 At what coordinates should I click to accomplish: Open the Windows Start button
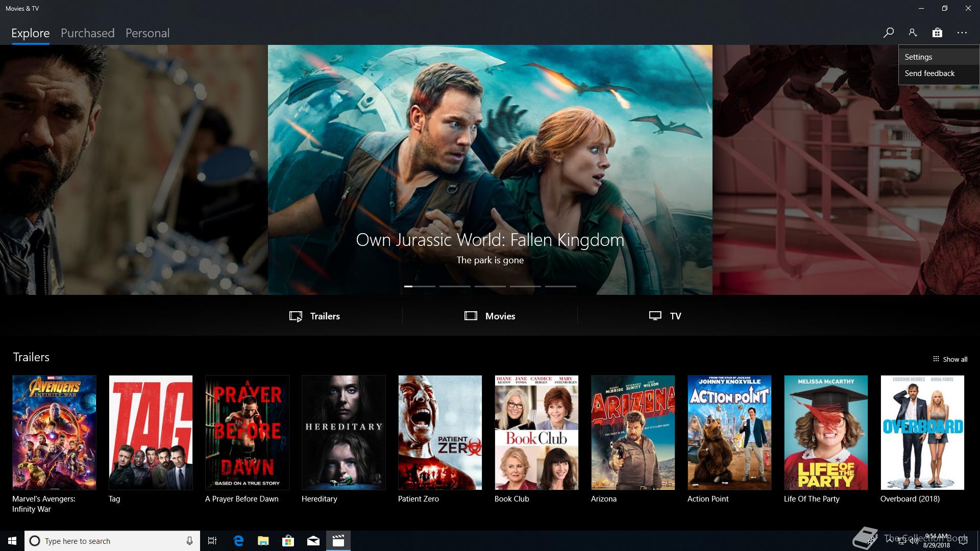pos(12,541)
